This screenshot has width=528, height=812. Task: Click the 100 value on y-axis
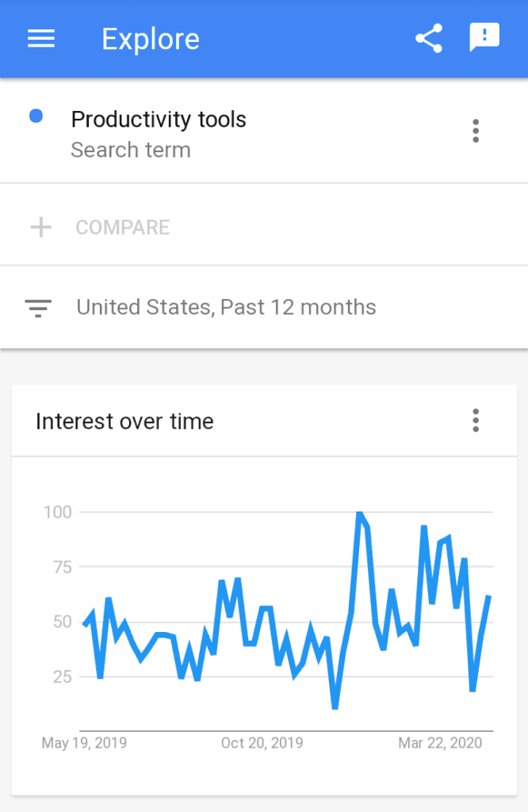point(58,512)
